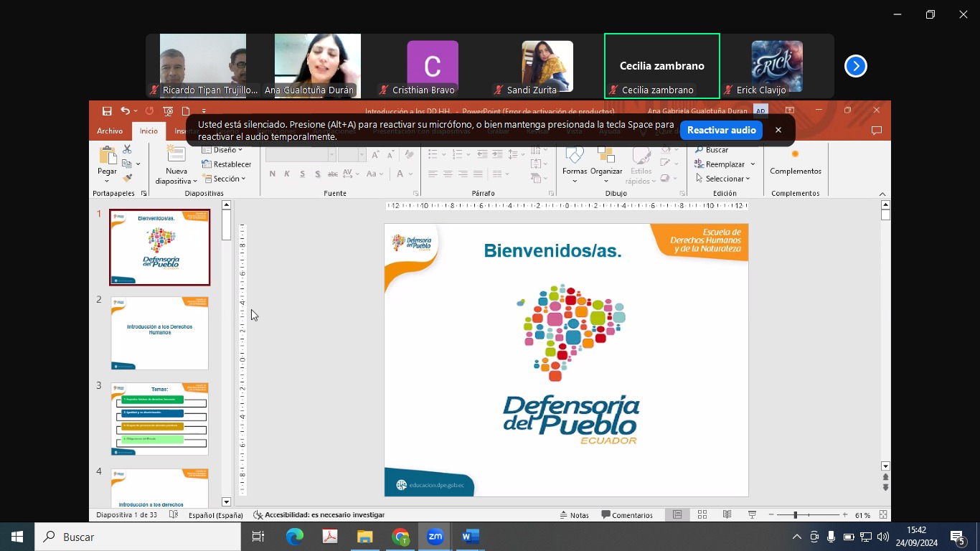The image size is (980, 551).
Task: Click Notas in status bar
Action: pos(574,515)
